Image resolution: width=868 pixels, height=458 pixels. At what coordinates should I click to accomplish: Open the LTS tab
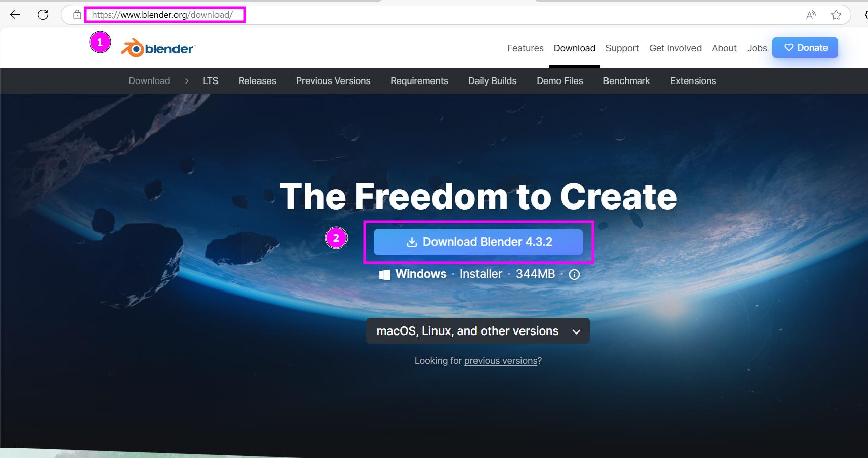click(210, 81)
